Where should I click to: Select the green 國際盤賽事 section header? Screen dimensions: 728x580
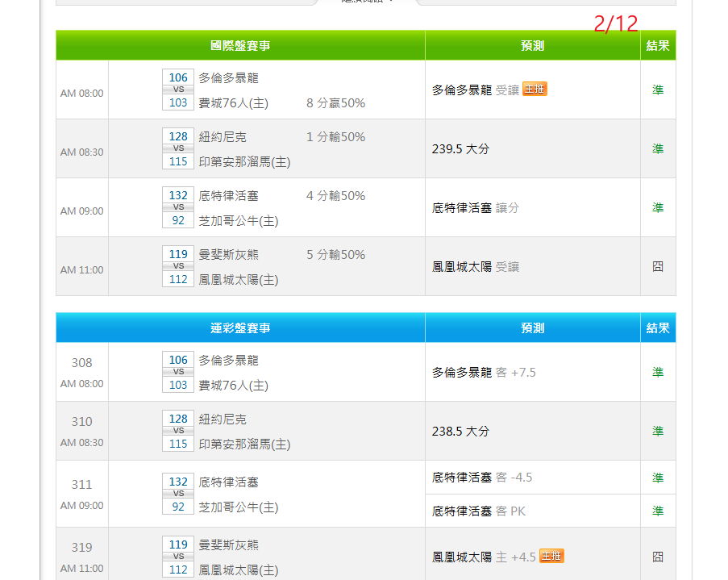(x=240, y=46)
